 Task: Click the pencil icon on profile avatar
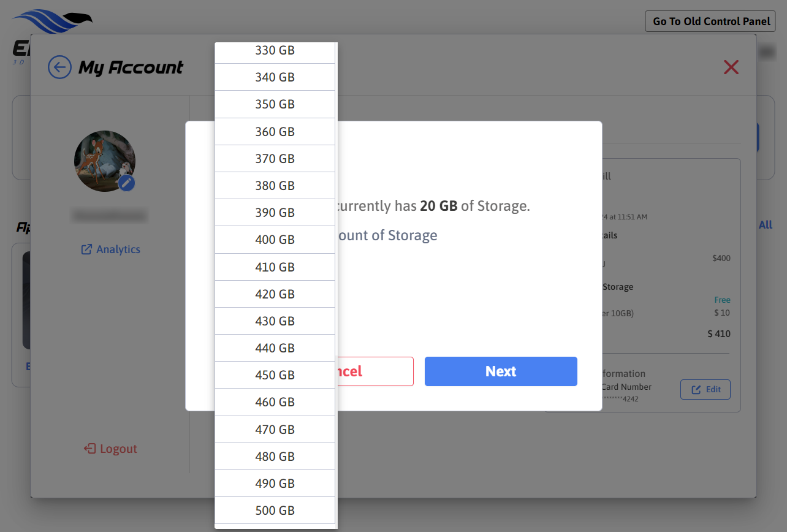[127, 183]
